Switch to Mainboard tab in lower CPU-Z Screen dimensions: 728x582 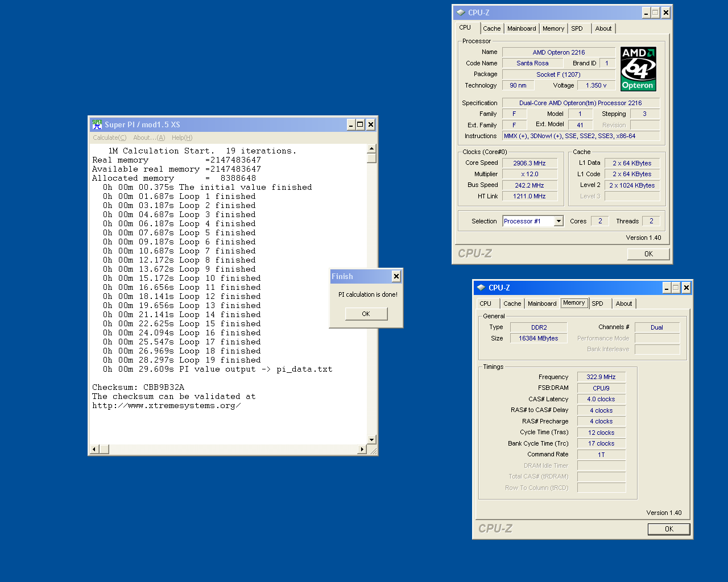(542, 304)
